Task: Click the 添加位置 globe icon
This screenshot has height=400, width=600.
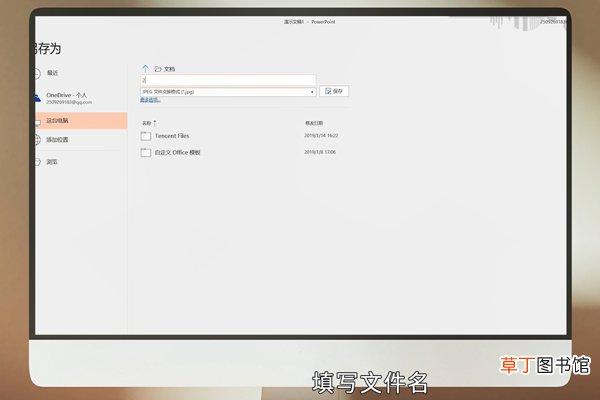Action: coord(37,140)
